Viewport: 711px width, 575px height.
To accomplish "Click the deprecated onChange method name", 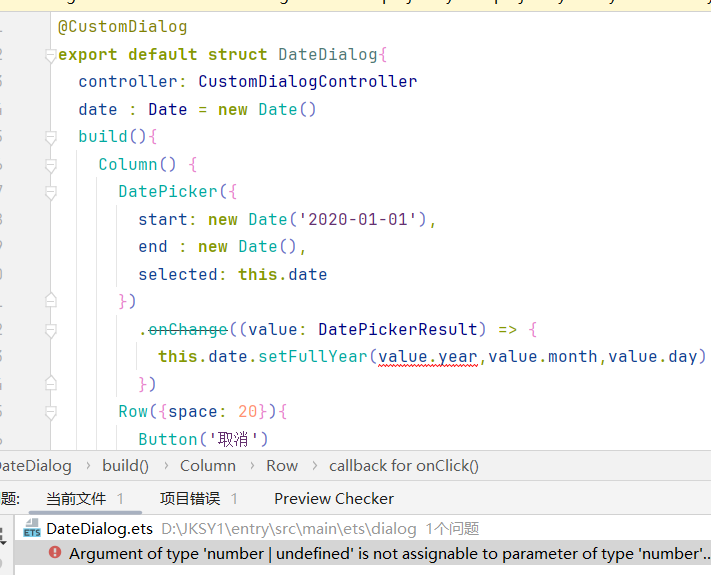I will 188,330.
